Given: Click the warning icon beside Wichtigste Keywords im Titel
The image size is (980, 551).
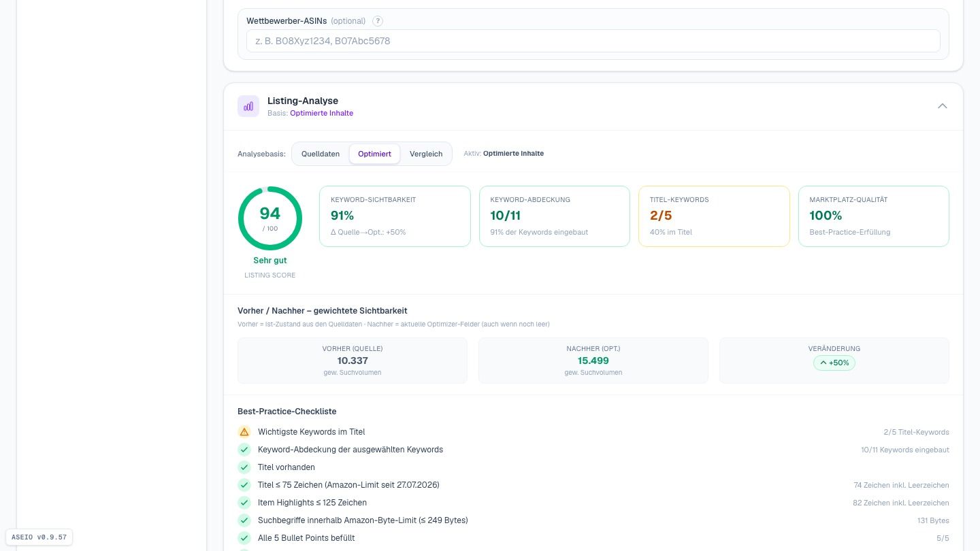Looking at the screenshot, I should [244, 432].
